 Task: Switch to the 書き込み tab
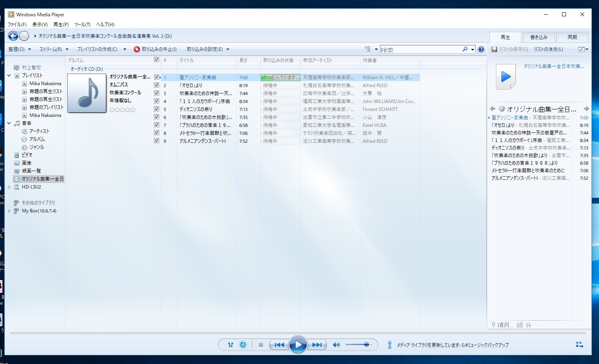539,37
